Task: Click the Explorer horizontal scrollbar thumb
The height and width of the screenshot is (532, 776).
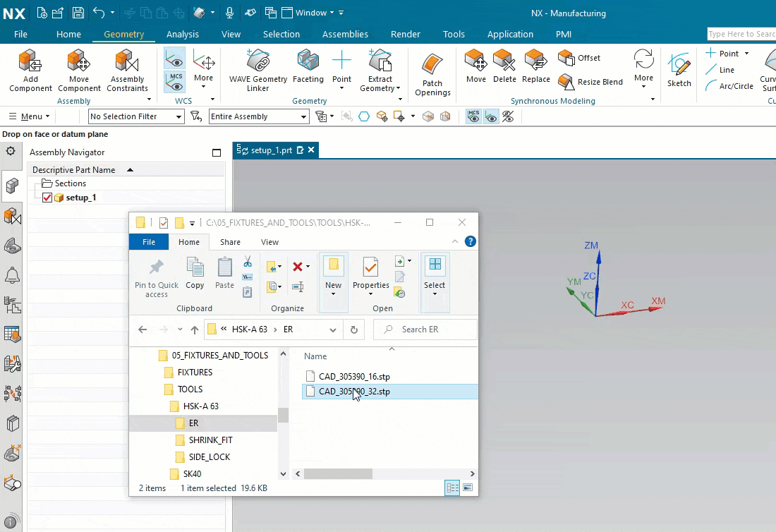Action: pyautogui.click(x=338, y=473)
